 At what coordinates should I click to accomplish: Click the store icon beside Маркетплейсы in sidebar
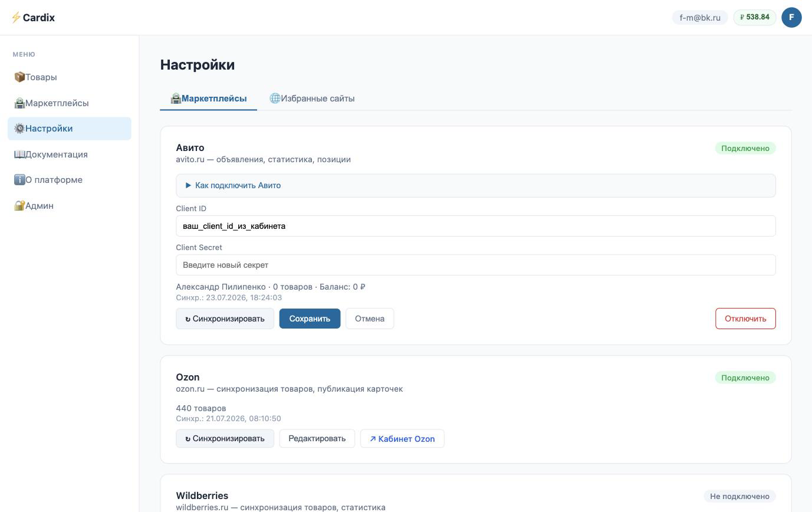[x=19, y=103]
